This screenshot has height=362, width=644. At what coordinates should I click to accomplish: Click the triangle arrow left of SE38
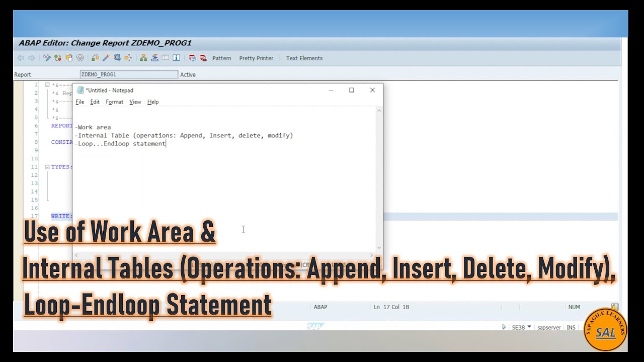(504, 327)
